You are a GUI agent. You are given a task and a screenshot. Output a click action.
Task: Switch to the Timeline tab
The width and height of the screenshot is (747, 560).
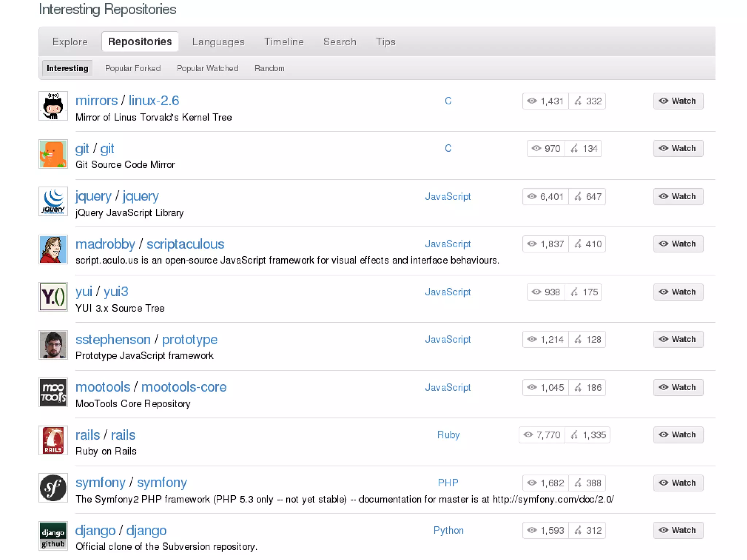[x=284, y=42]
